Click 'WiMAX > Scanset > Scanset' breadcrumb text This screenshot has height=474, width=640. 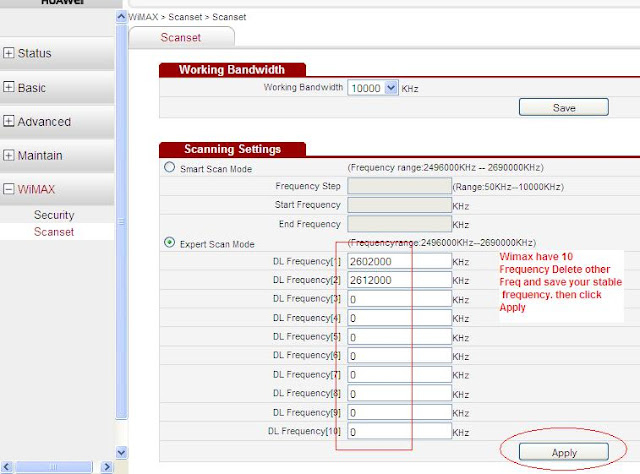[187, 17]
